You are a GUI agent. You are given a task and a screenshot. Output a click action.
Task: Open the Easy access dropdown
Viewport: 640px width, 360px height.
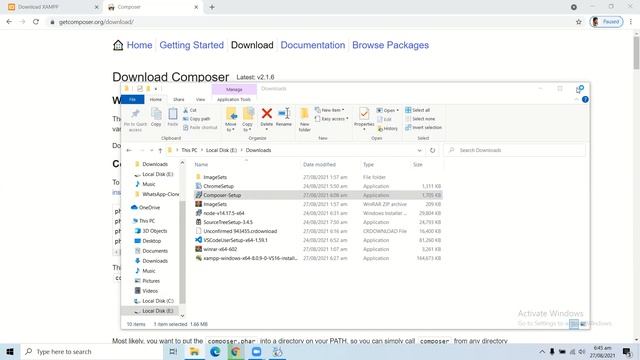click(332, 119)
